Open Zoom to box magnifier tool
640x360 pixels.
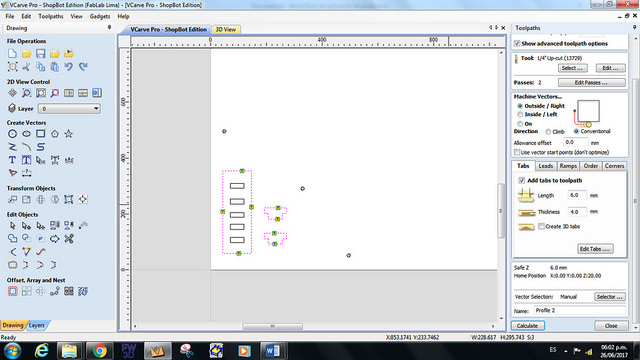click(x=27, y=93)
